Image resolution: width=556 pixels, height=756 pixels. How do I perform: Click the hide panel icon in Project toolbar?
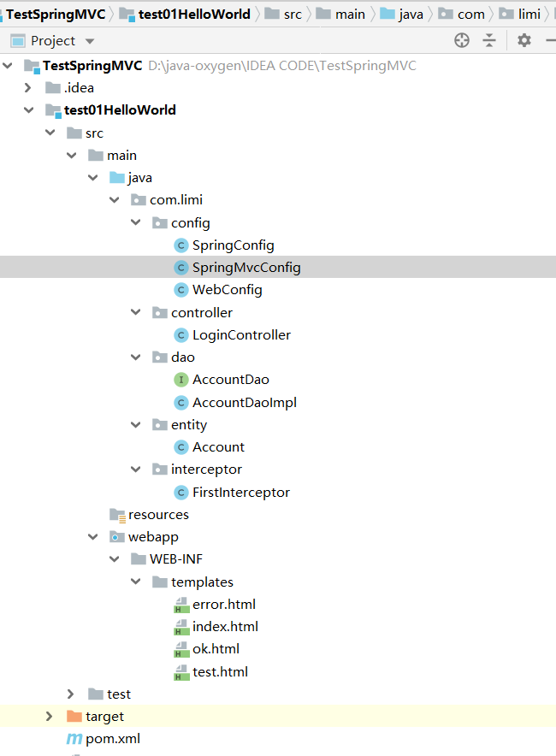coord(550,40)
